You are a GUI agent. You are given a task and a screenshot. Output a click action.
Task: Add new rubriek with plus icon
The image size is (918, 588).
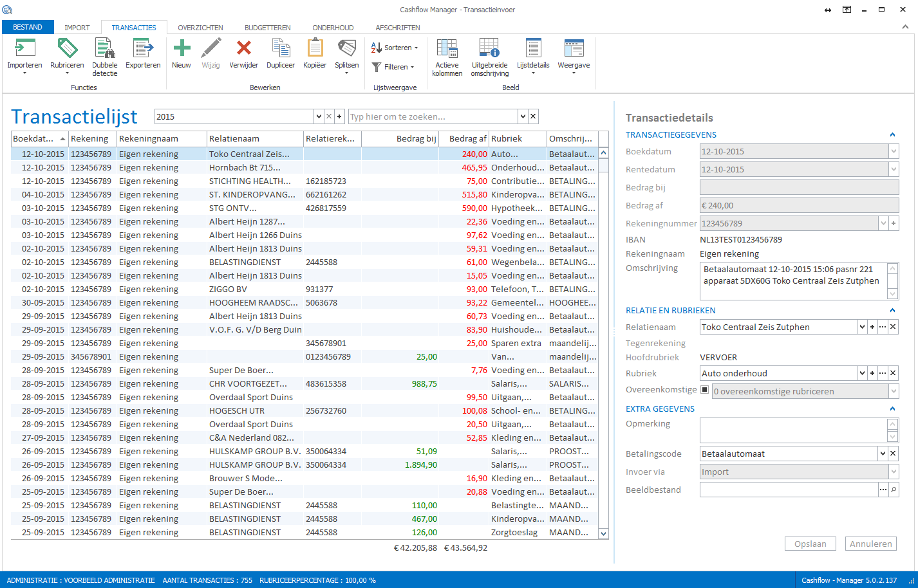pyautogui.click(x=872, y=373)
